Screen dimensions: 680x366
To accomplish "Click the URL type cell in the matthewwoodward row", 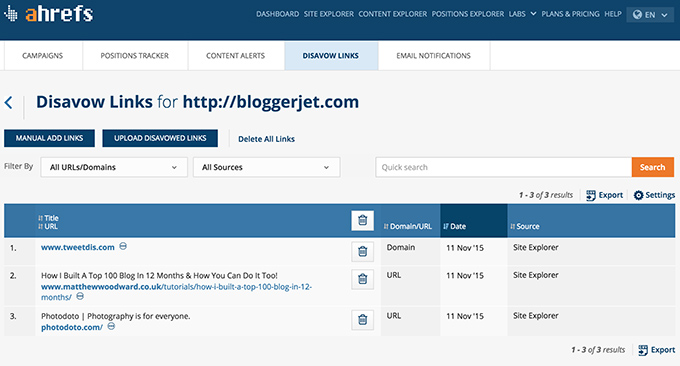I will point(394,275).
